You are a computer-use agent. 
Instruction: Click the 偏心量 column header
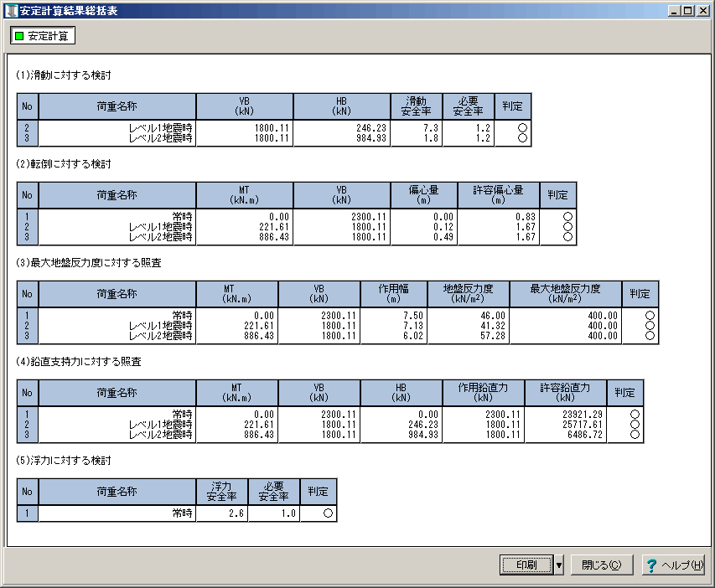[x=424, y=195]
